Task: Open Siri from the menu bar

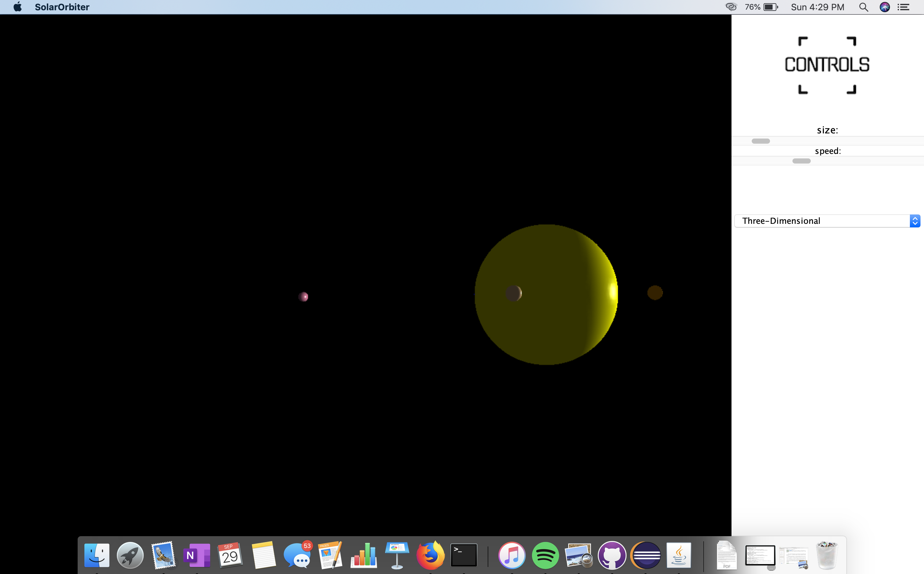Action: 885,7
